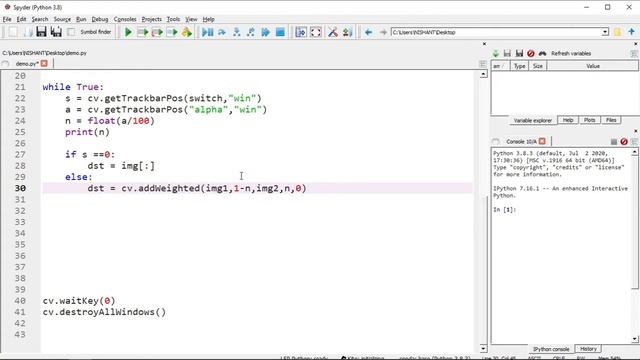The width and height of the screenshot is (640, 360).
Task: Toggle the Symbol finder checkbox
Action: click(71, 32)
